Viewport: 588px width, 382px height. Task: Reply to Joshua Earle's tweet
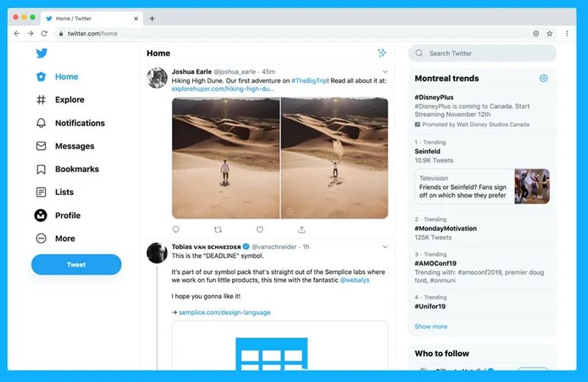pos(176,229)
